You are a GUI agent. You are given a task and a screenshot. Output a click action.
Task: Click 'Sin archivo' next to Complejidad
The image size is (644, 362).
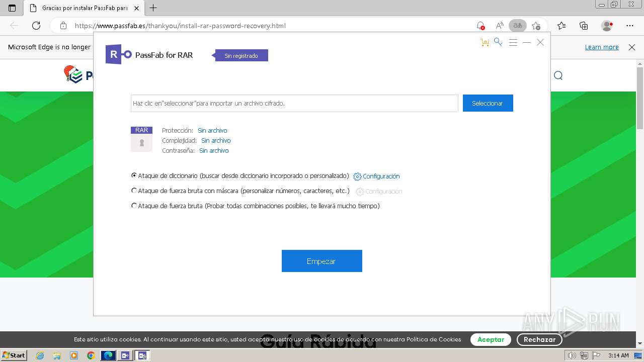coord(216,140)
